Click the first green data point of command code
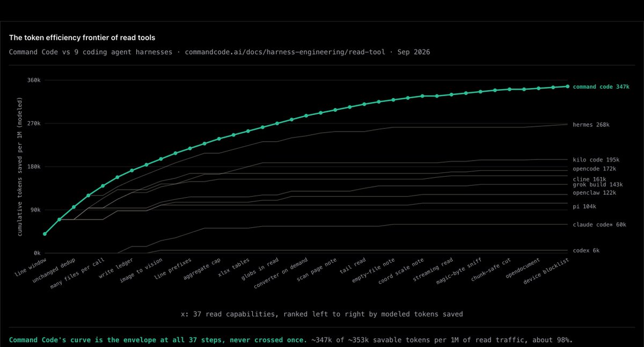Viewport: 644px width, 347px height. tap(45, 234)
